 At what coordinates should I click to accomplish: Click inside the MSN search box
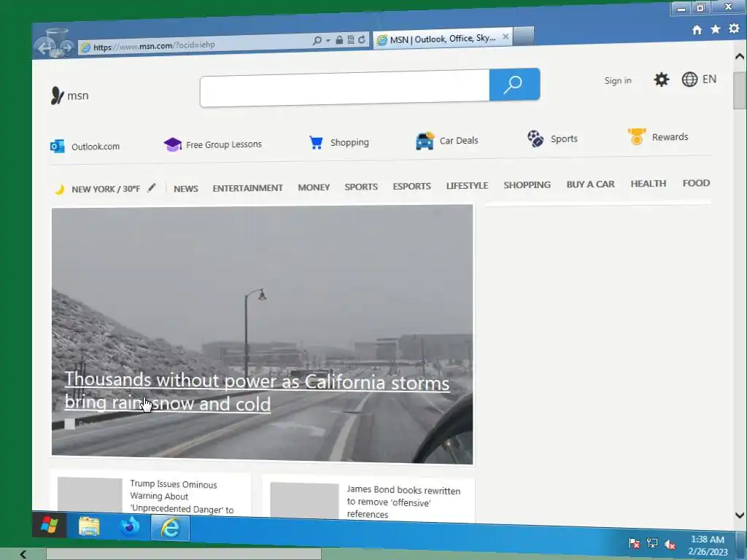(x=344, y=88)
